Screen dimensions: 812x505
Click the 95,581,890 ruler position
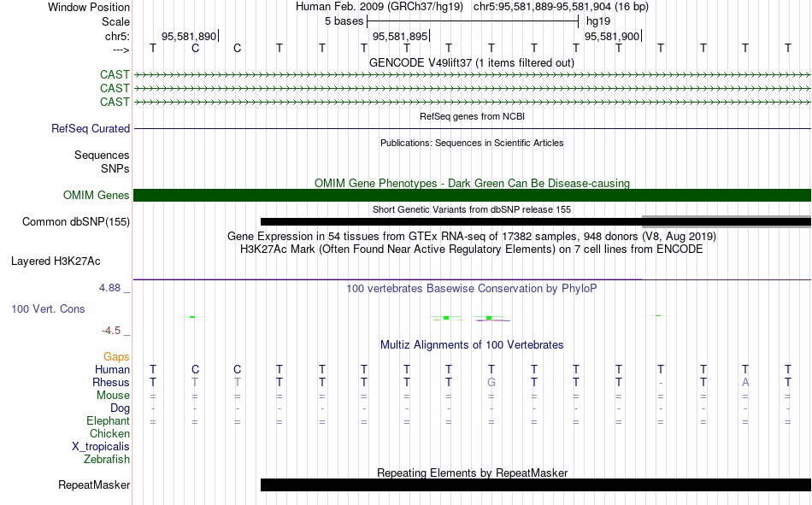189,36
